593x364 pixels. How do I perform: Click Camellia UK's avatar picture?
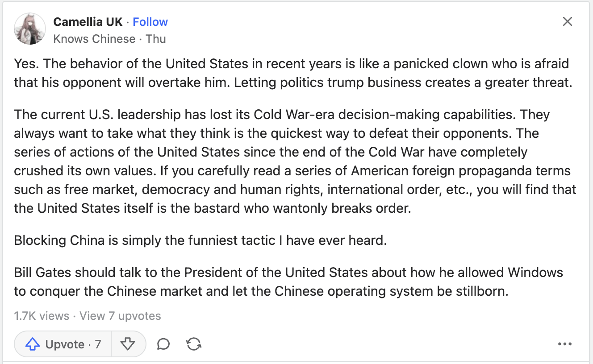[30, 29]
